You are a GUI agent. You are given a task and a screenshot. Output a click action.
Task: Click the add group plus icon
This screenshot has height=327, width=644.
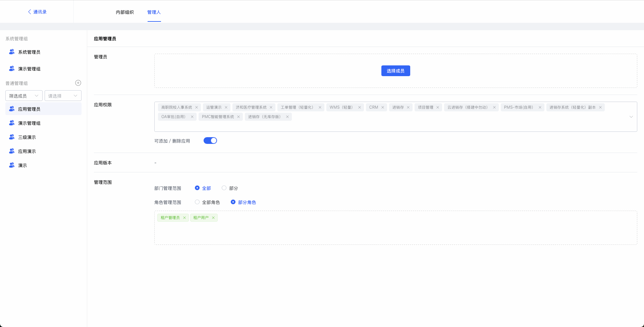pyautogui.click(x=78, y=83)
